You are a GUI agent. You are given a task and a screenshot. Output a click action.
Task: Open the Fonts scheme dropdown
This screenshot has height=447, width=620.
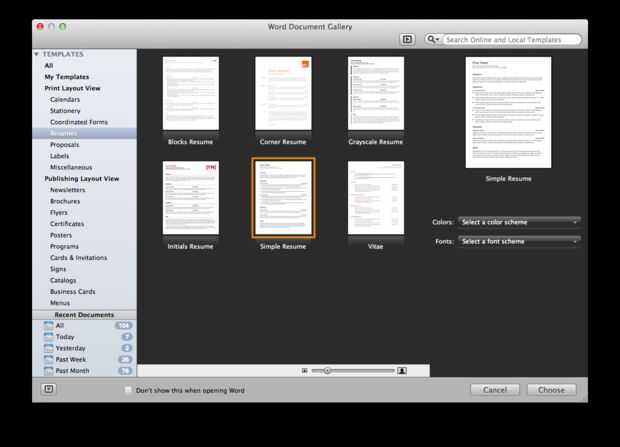(519, 241)
